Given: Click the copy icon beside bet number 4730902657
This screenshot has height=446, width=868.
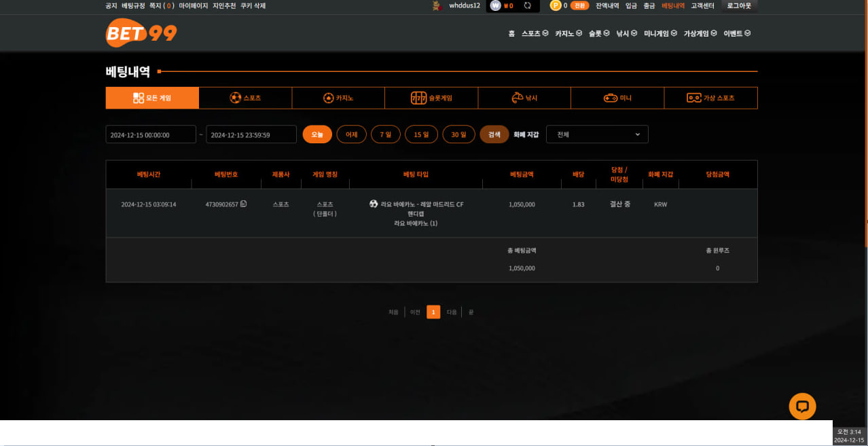Looking at the screenshot, I should 244,204.
